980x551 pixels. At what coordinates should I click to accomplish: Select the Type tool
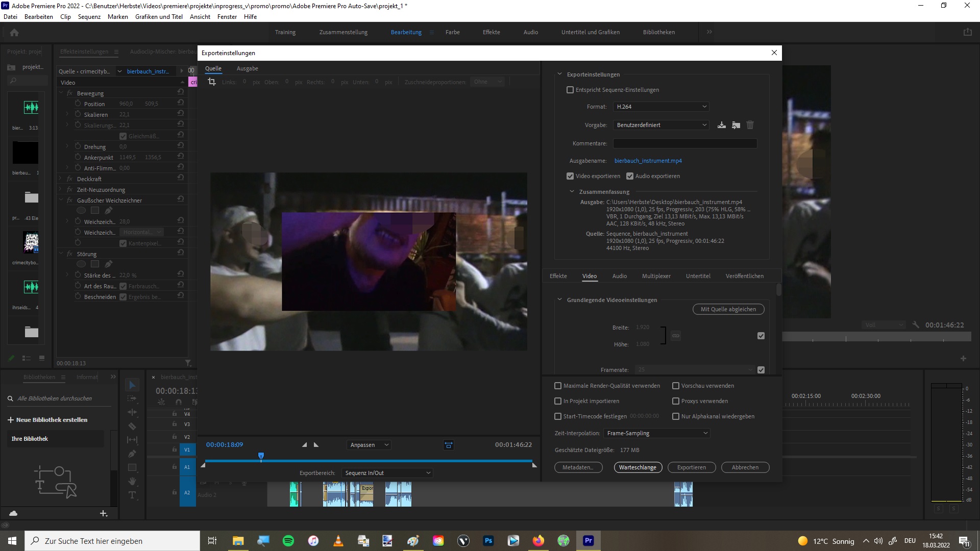(132, 495)
